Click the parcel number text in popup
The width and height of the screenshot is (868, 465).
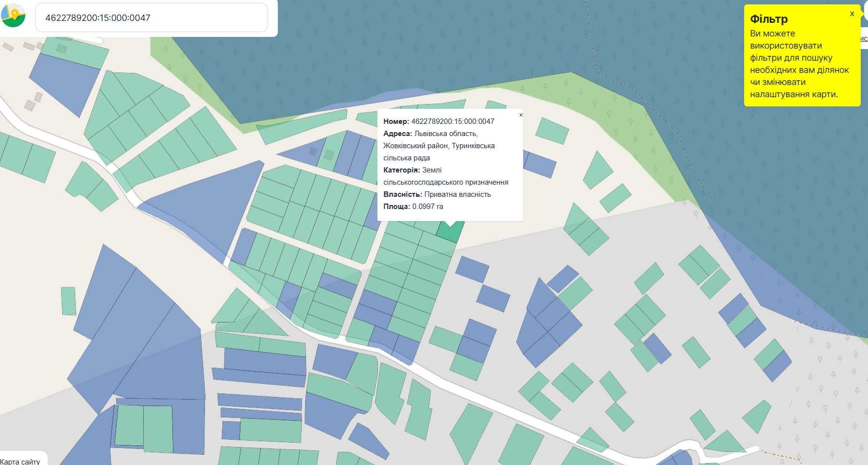point(452,121)
